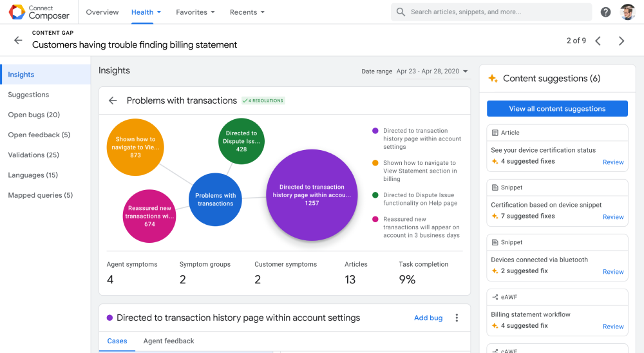
Task: Go to the previous content gap
Action: [x=598, y=41]
